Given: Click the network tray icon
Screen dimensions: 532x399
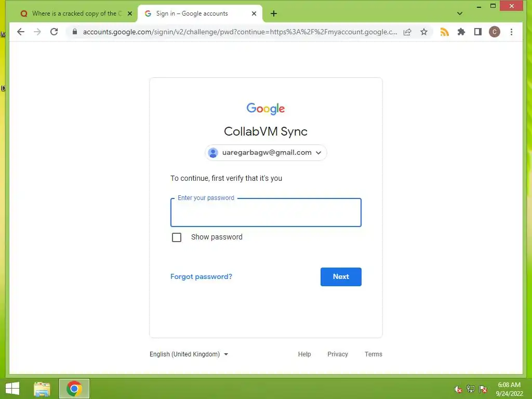Looking at the screenshot, I should (471, 389).
